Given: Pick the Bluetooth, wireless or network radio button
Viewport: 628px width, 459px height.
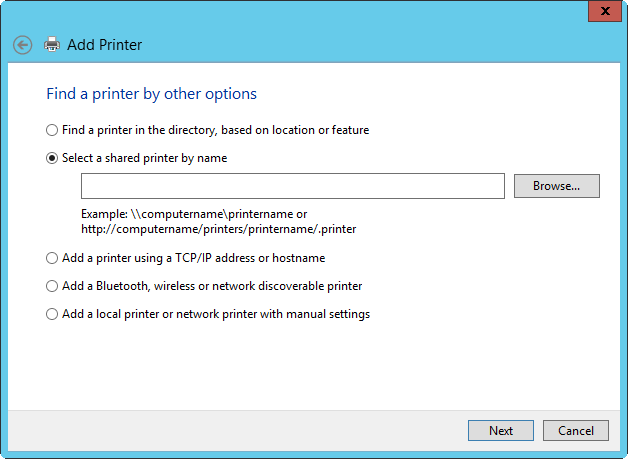Looking at the screenshot, I should point(52,286).
